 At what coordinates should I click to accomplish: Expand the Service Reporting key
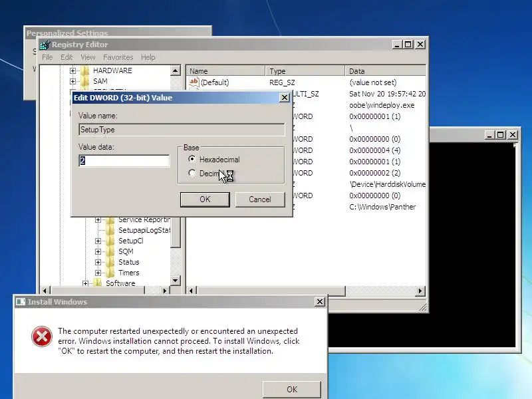coord(98,220)
